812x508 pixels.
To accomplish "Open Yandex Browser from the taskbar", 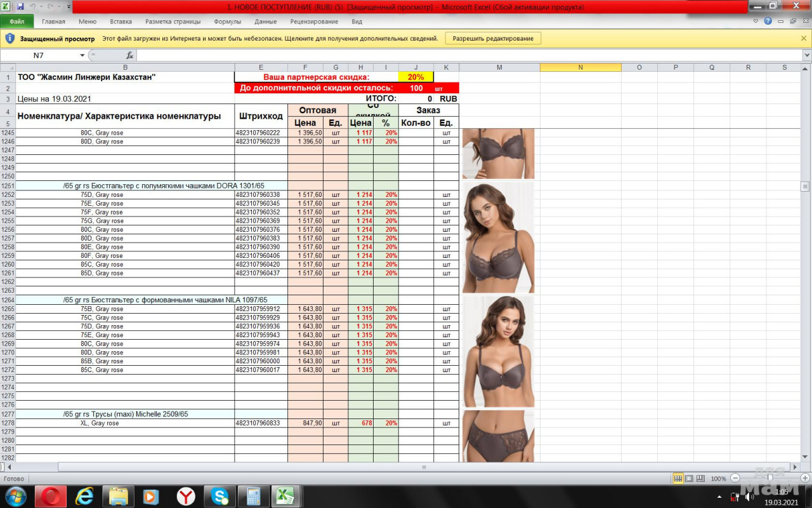I will 185,496.
